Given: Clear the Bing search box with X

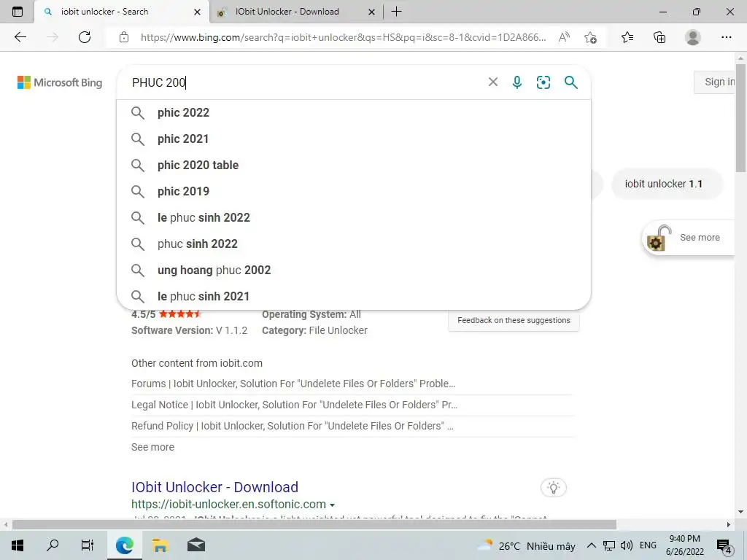Looking at the screenshot, I should pyautogui.click(x=493, y=82).
